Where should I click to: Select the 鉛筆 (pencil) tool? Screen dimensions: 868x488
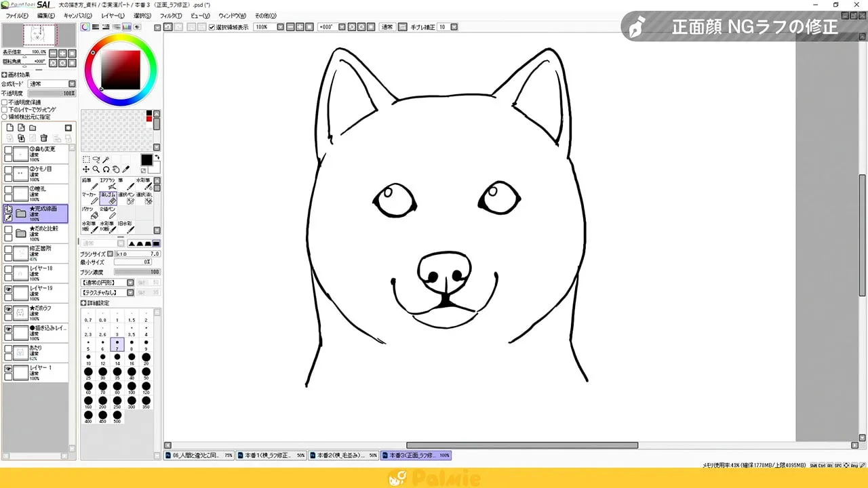pos(90,185)
